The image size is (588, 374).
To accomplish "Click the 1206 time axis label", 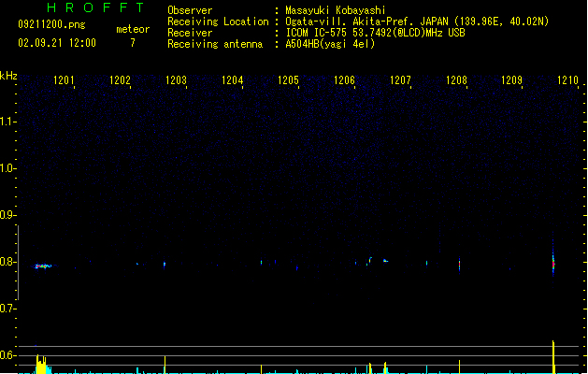I will (344, 80).
